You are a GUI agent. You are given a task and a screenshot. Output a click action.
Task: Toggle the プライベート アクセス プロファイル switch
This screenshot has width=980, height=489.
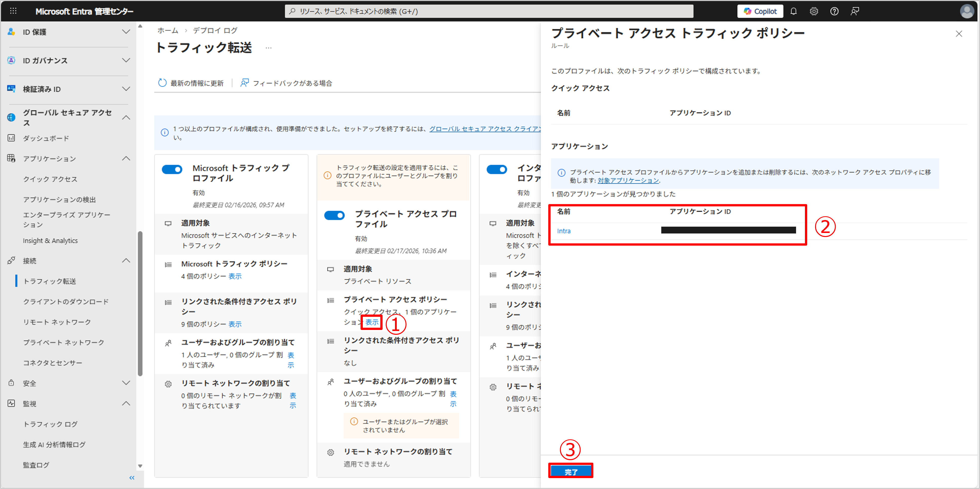(x=334, y=215)
